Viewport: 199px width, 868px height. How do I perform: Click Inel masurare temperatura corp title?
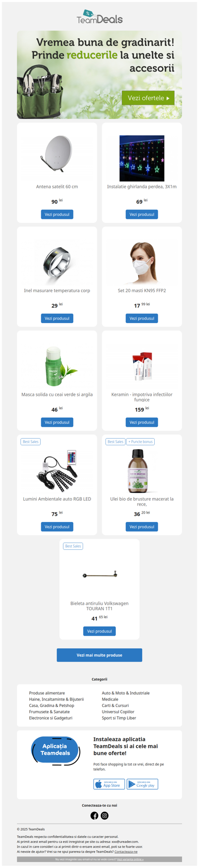point(57,291)
